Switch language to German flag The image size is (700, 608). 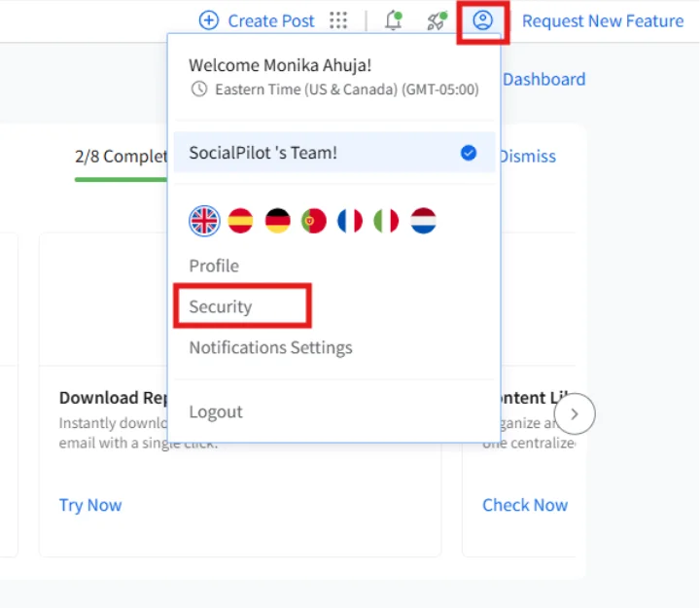[x=277, y=221]
